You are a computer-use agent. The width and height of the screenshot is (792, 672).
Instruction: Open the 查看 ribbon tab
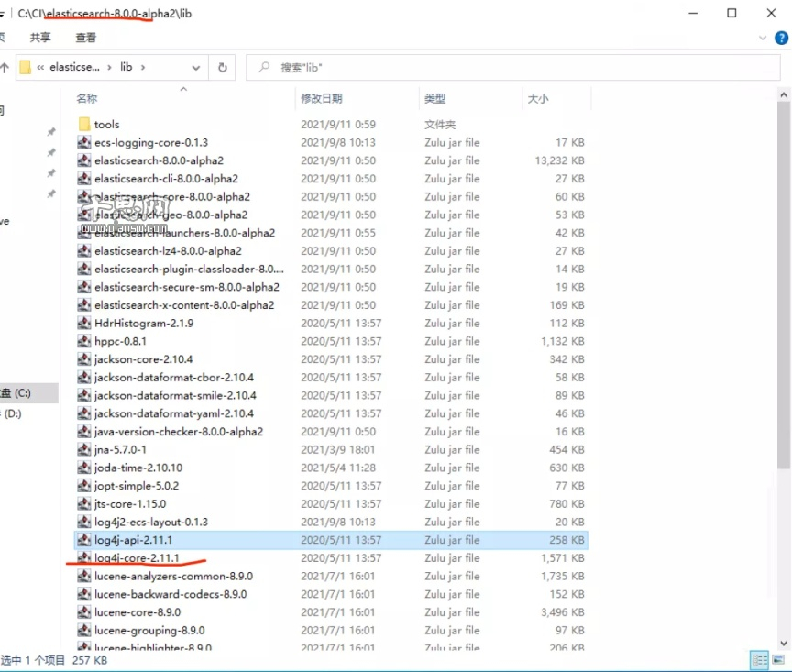(x=85, y=38)
